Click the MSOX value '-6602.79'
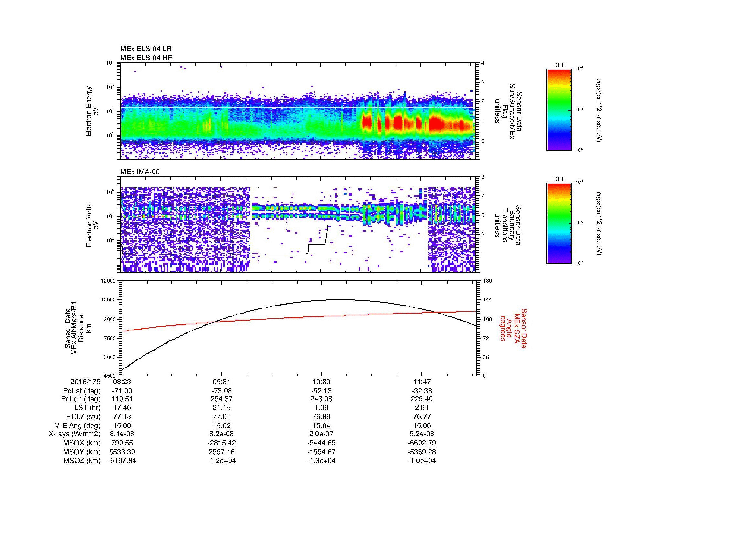756x534 pixels. pos(422,443)
